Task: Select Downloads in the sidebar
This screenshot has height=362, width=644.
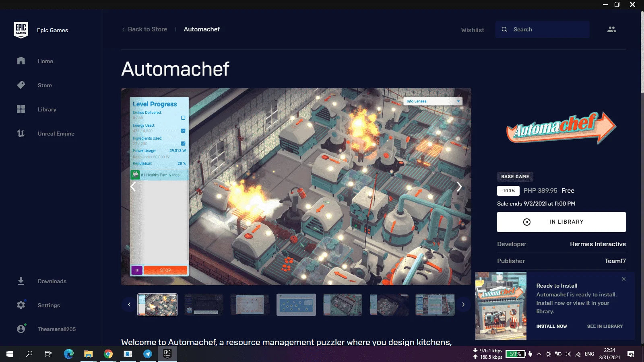Action: tap(52, 281)
